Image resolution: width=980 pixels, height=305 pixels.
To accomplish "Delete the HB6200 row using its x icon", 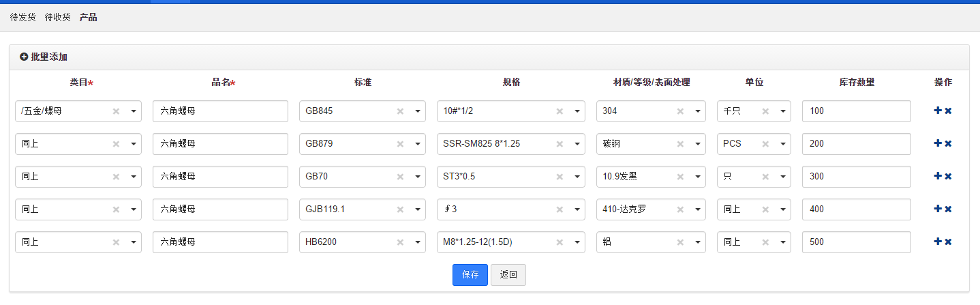I will 948,242.
